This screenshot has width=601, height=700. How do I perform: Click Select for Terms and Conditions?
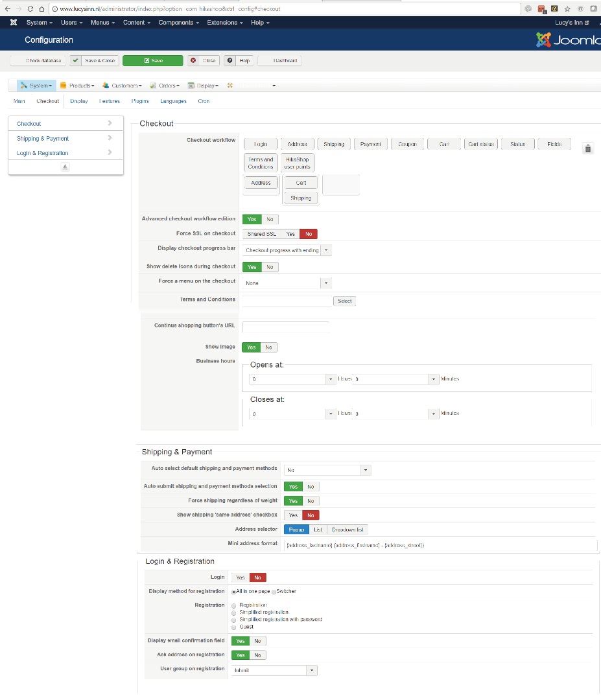(x=345, y=301)
